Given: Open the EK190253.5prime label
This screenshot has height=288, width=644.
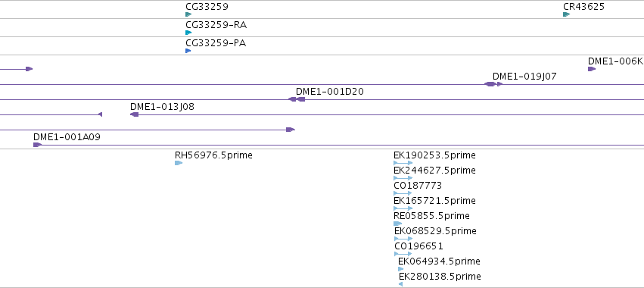Looking at the screenshot, I should tap(434, 155).
